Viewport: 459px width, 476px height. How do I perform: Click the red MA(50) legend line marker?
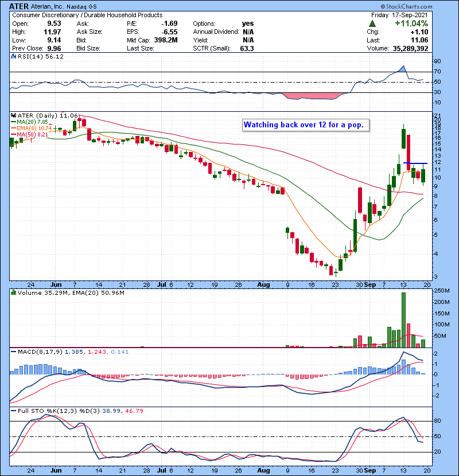(x=13, y=134)
